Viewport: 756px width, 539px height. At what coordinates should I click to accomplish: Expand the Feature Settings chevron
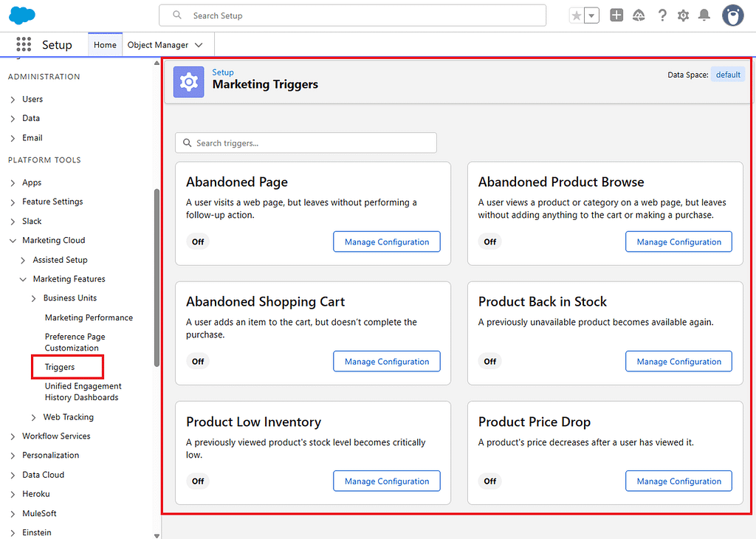coord(13,202)
